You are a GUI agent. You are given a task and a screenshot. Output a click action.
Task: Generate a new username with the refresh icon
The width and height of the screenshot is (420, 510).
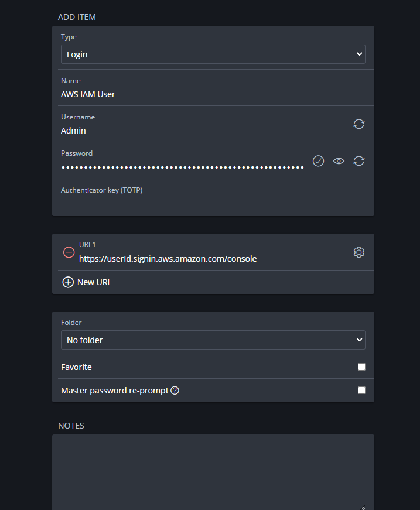click(359, 124)
